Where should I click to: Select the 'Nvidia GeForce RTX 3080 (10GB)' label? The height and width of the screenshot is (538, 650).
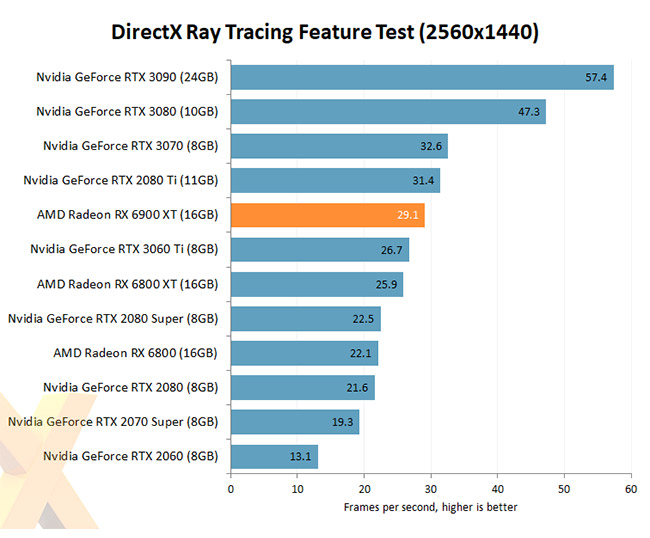click(127, 111)
